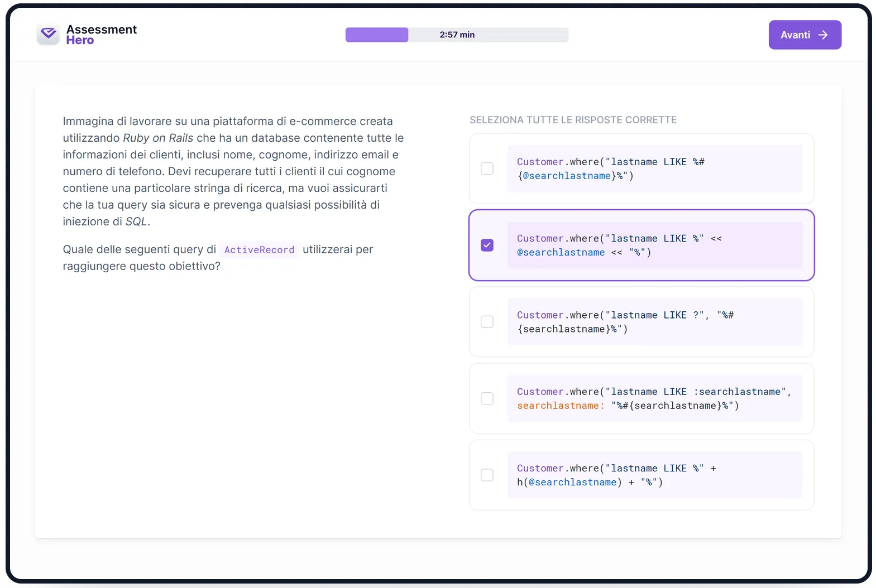
Task: Click 'Ruby on Rails' italic text
Action: coord(158,138)
